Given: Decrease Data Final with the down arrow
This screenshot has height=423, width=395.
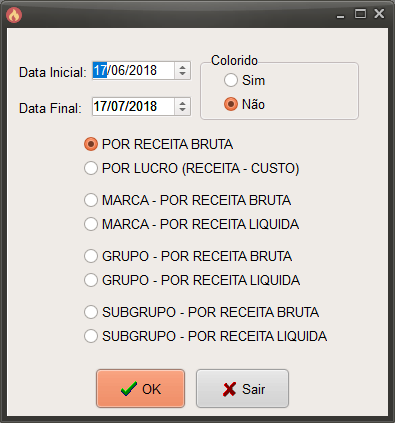Looking at the screenshot, I should pyautogui.click(x=182, y=110).
